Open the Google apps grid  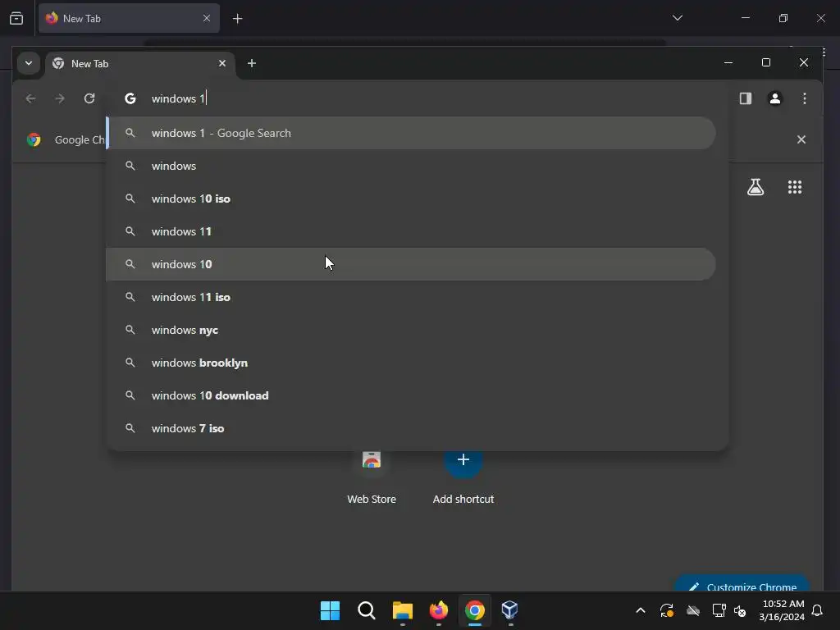(794, 187)
